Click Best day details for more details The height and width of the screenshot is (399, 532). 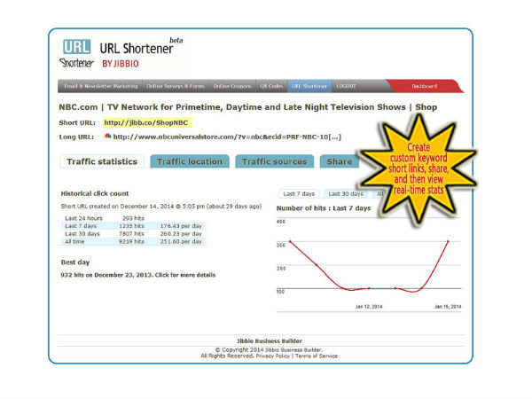[x=137, y=275]
